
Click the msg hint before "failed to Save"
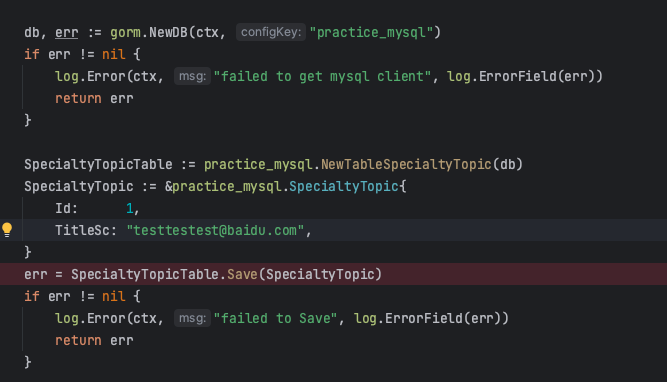pos(192,318)
